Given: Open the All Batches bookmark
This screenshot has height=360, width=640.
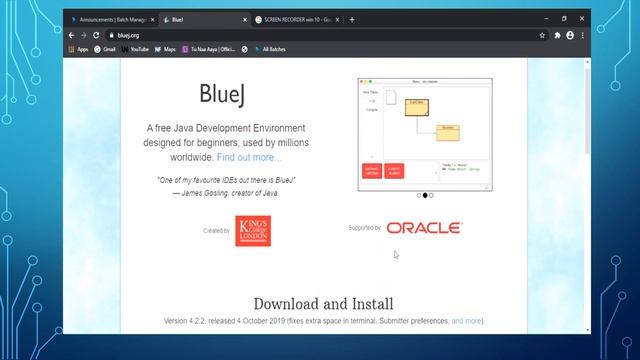Looking at the screenshot, I should click(x=270, y=49).
